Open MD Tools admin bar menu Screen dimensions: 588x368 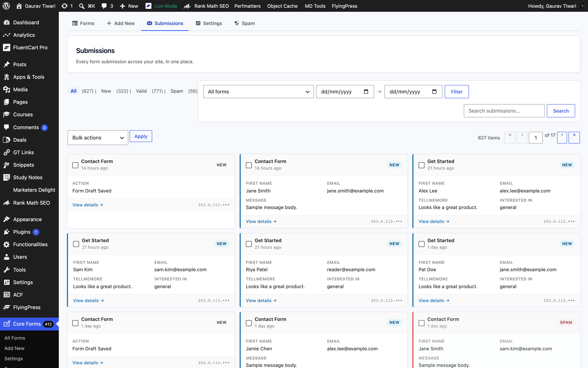pos(315,6)
